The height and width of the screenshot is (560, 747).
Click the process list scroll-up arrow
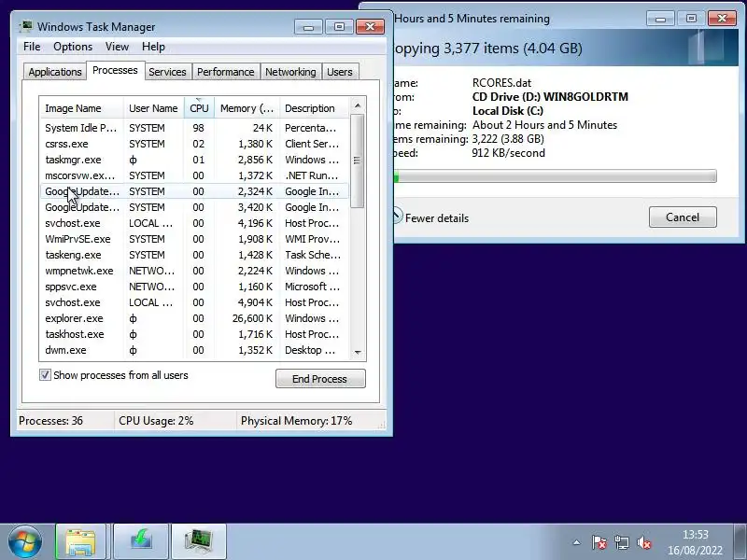358,105
